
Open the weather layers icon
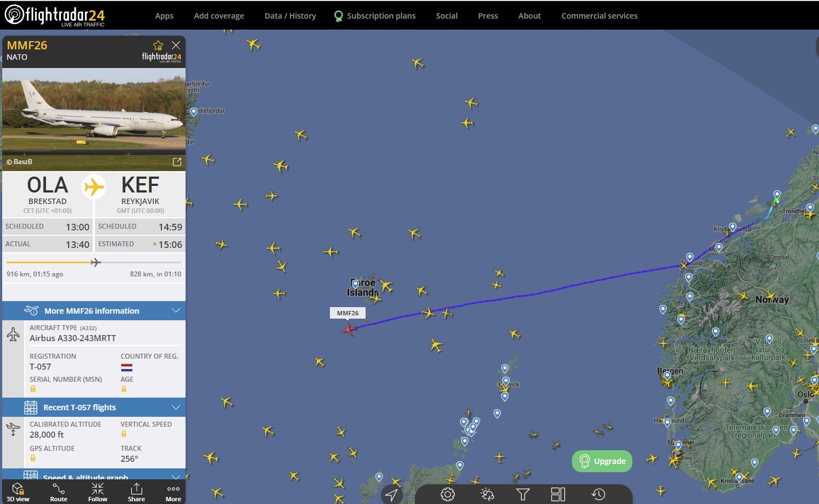click(487, 494)
